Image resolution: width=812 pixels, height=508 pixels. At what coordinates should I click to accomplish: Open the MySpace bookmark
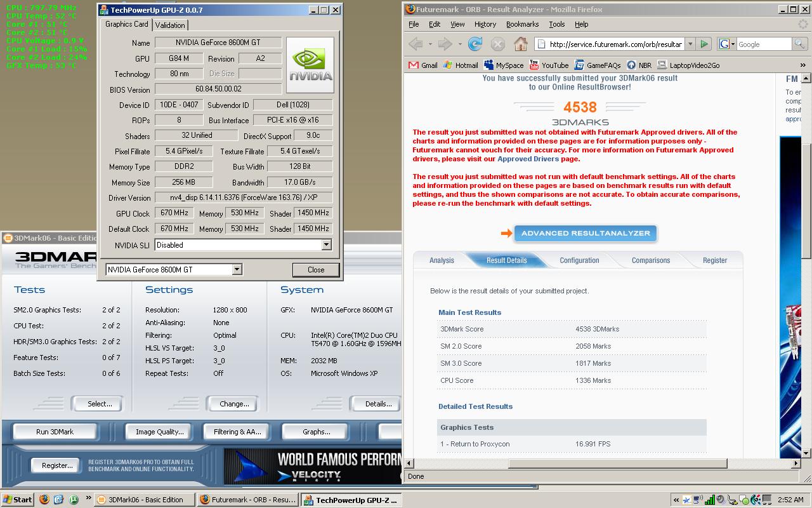click(504, 65)
